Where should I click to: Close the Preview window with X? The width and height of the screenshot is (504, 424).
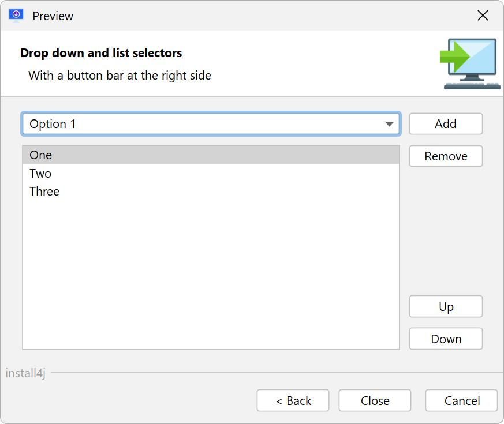(x=483, y=16)
